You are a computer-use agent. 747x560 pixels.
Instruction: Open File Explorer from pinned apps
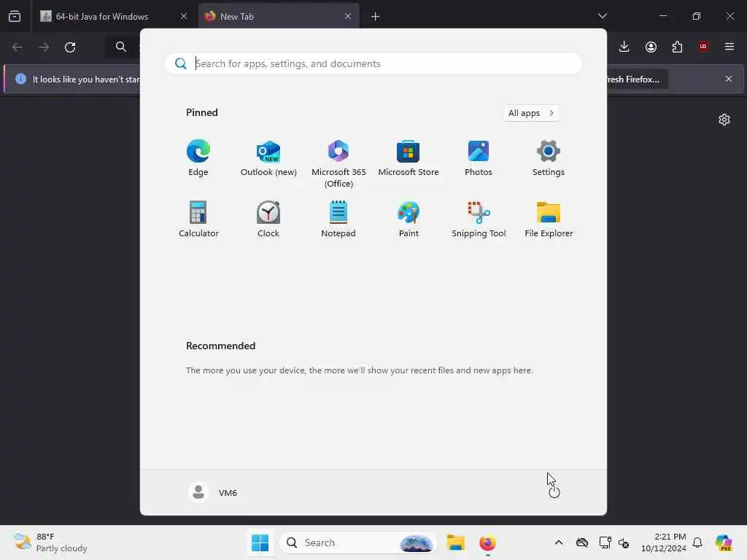point(549,219)
